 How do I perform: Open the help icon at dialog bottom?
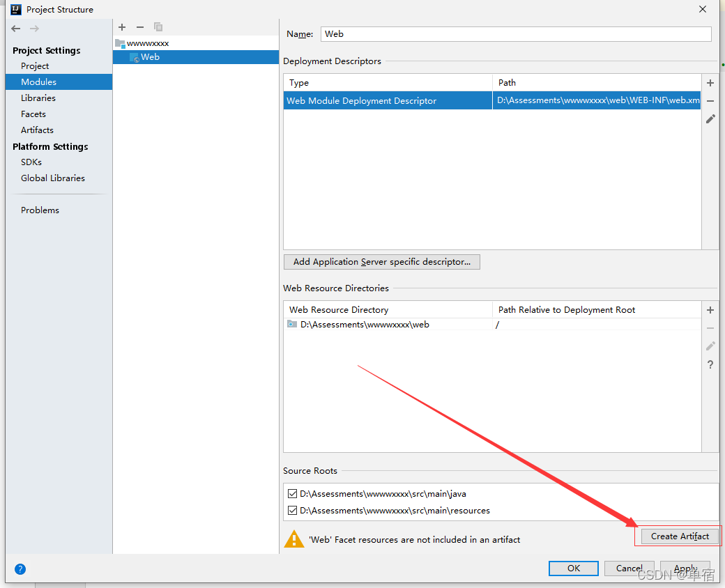pos(20,569)
